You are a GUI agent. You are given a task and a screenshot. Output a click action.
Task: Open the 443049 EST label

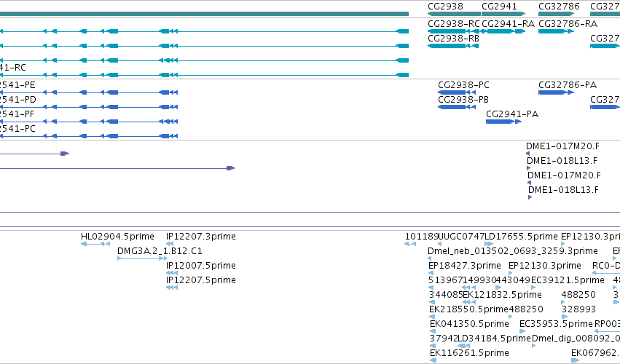click(513, 280)
